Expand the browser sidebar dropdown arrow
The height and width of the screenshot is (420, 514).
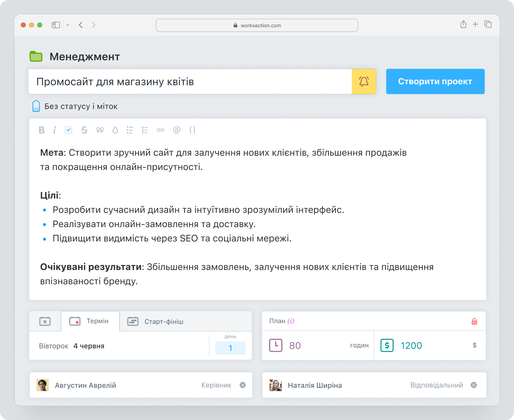point(68,25)
